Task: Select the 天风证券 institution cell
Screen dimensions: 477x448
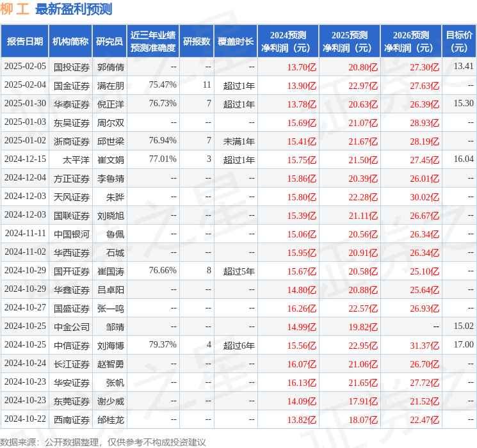Action: pyautogui.click(x=72, y=197)
